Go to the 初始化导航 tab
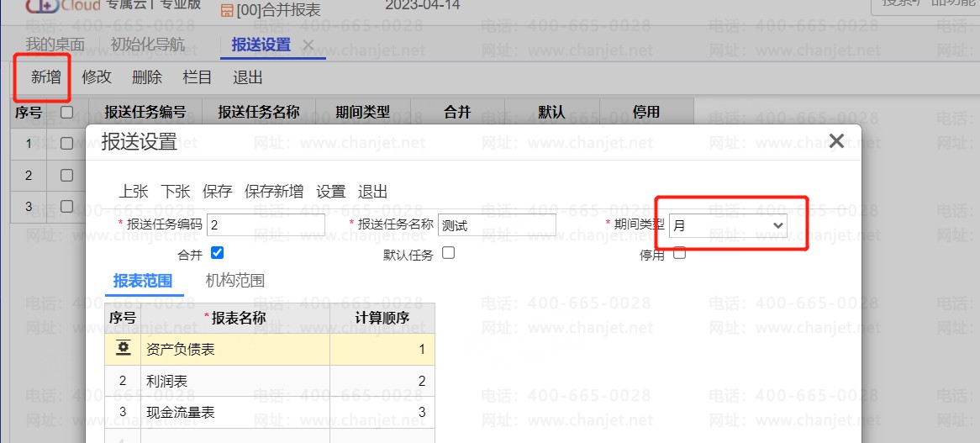 pyautogui.click(x=148, y=45)
